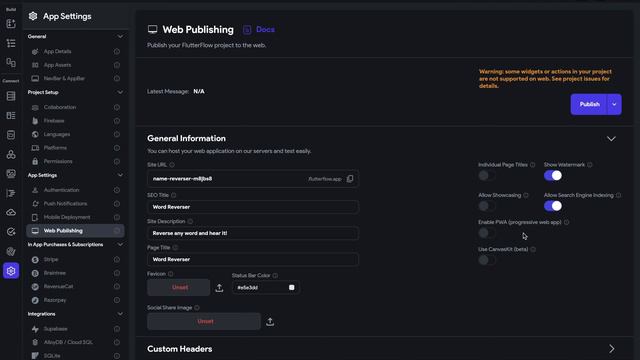Collapse the Project Setup section chevron
Viewport: 640px width, 360px height.
click(x=120, y=92)
